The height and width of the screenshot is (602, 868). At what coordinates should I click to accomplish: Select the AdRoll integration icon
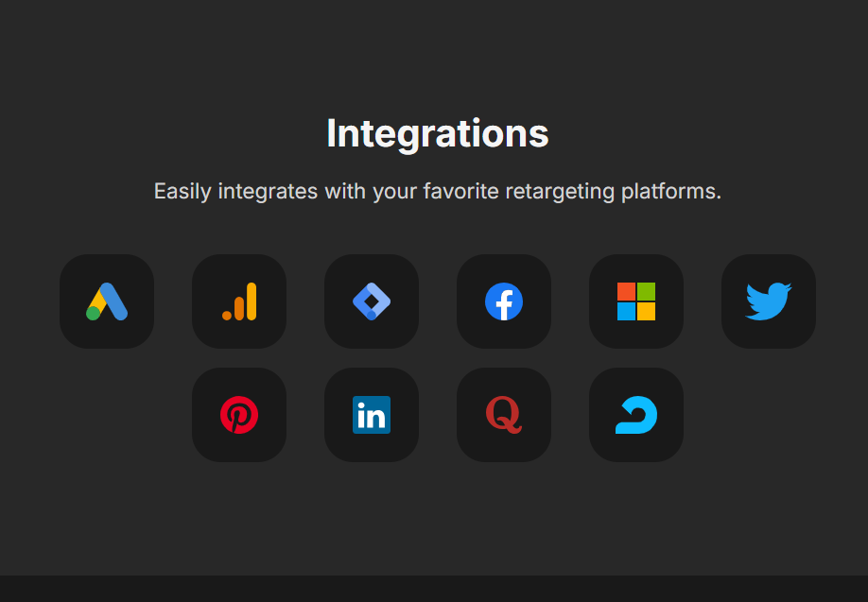(x=636, y=415)
